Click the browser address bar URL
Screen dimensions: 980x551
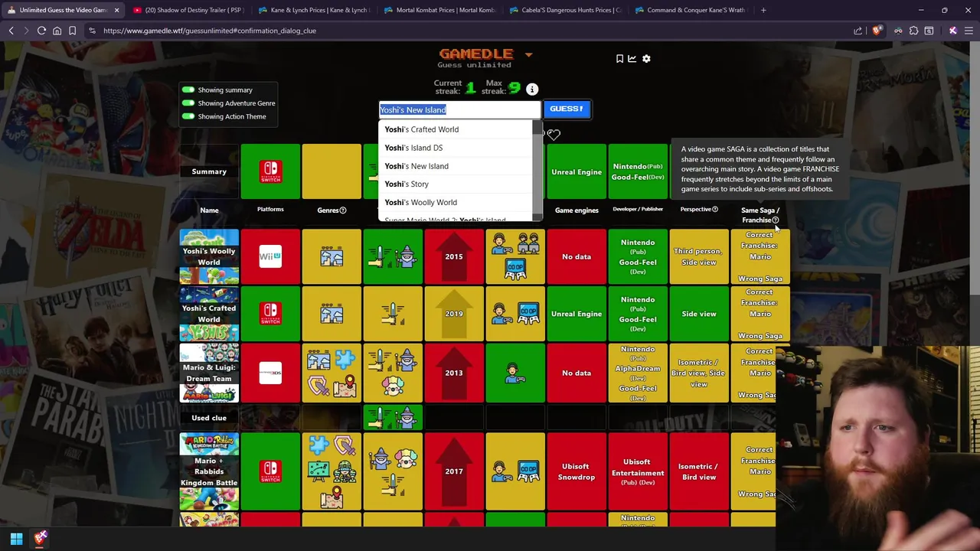(210, 31)
